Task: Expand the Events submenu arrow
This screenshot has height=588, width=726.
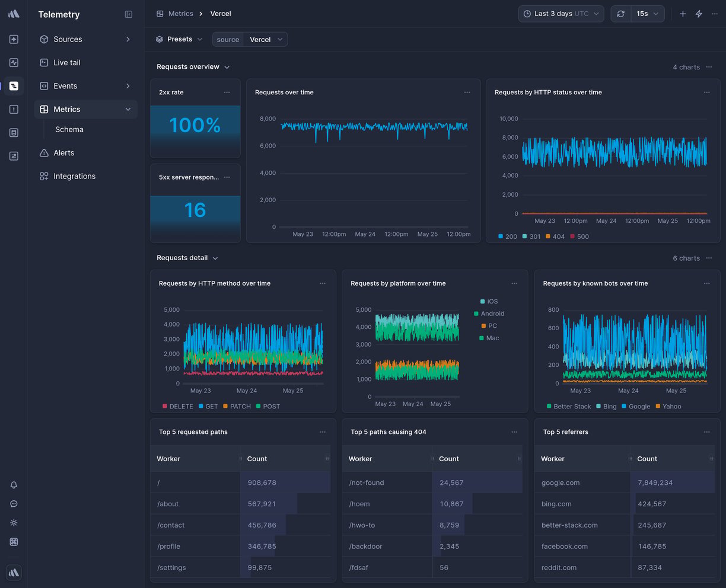Action: [x=128, y=86]
